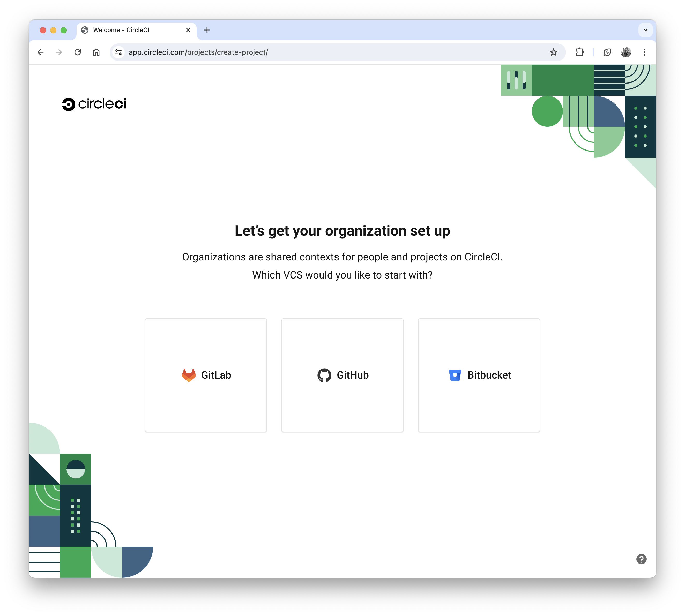
Task: Click "Which VCS would you like to start with?" text
Action: click(342, 275)
